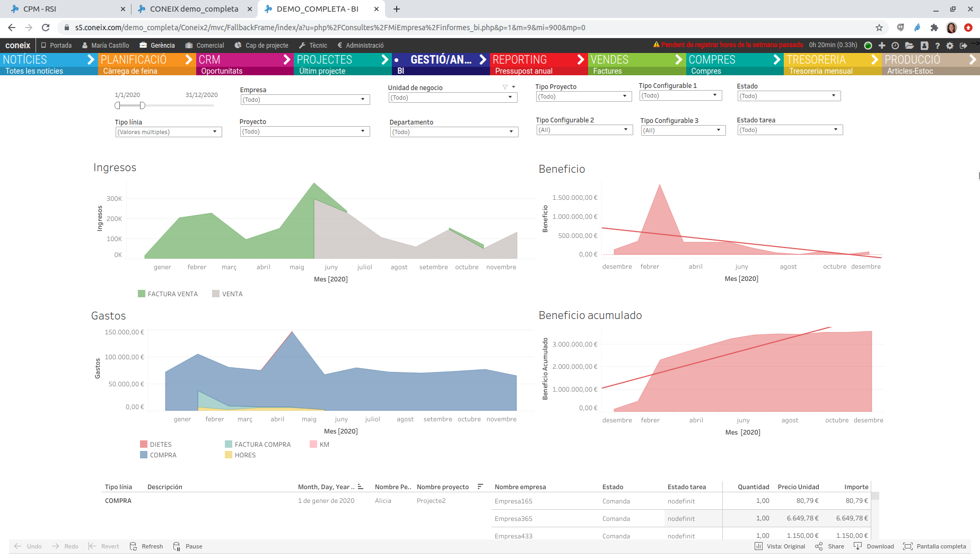Click the sort icon on Month, Day, Year column
Screen dimensions: 980x558
coord(360,486)
